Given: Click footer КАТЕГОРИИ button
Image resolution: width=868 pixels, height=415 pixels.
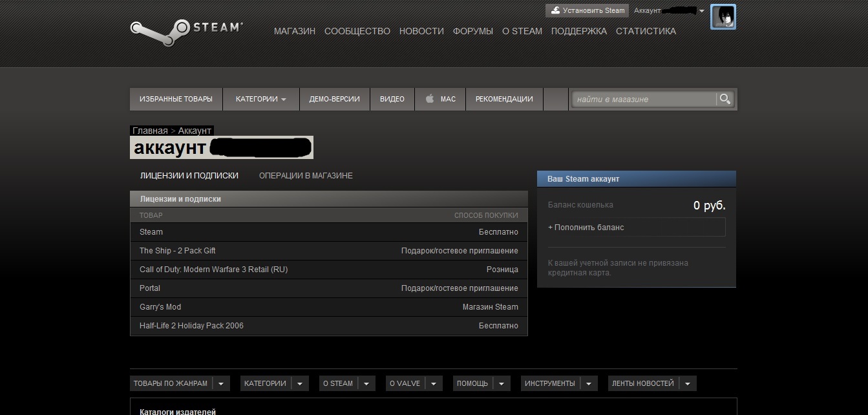Looking at the screenshot, I should (x=265, y=383).
